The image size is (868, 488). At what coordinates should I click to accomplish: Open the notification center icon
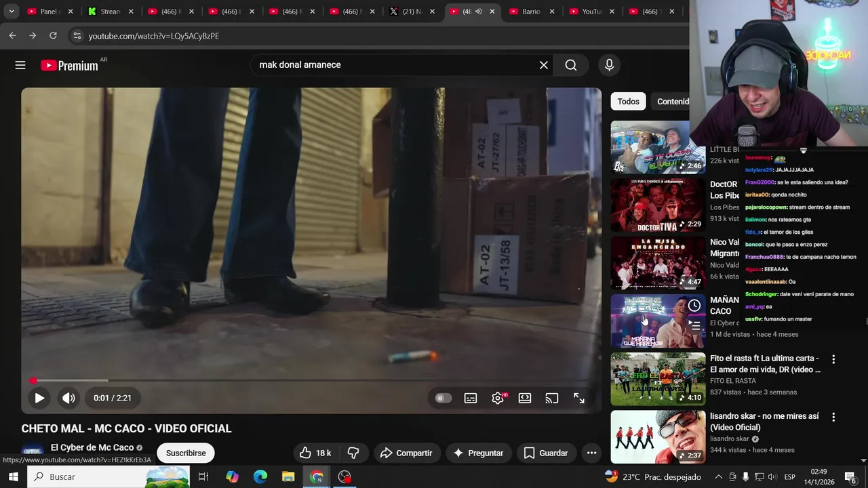click(850, 476)
